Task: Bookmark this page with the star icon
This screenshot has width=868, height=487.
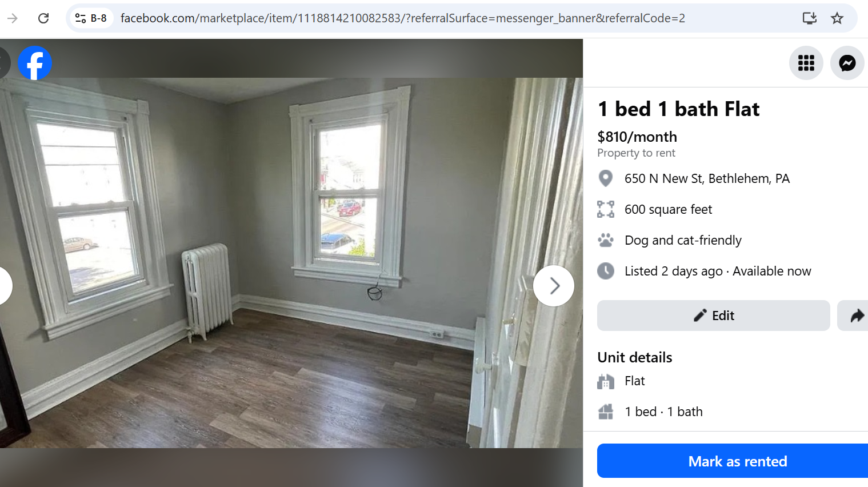Action: click(x=837, y=18)
